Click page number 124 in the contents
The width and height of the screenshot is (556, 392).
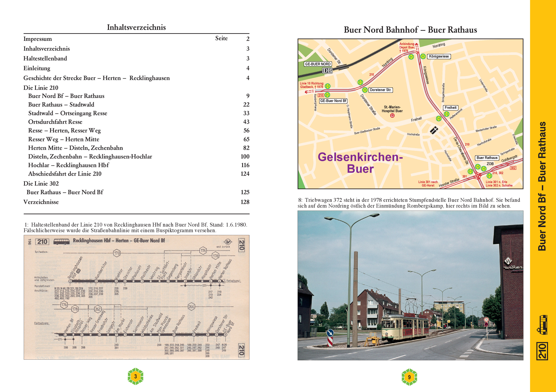click(x=245, y=174)
